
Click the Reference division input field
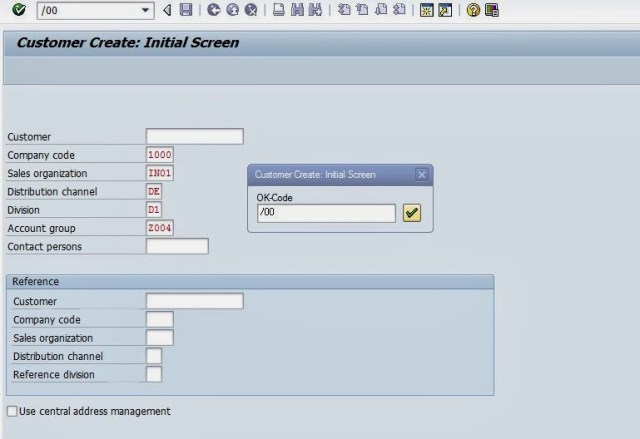(154, 374)
